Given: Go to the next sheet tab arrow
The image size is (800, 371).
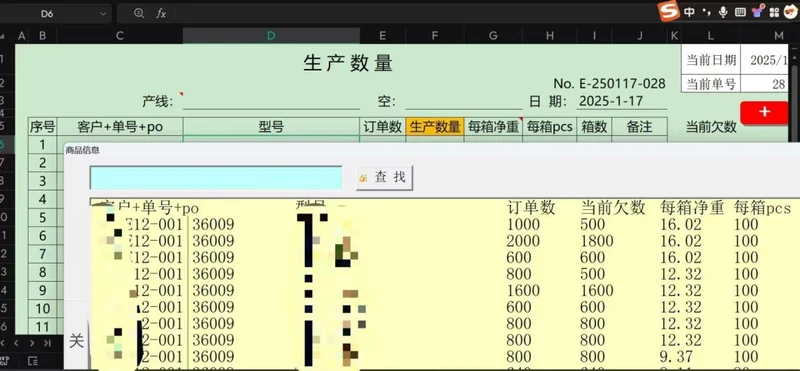Looking at the screenshot, I should [32, 343].
